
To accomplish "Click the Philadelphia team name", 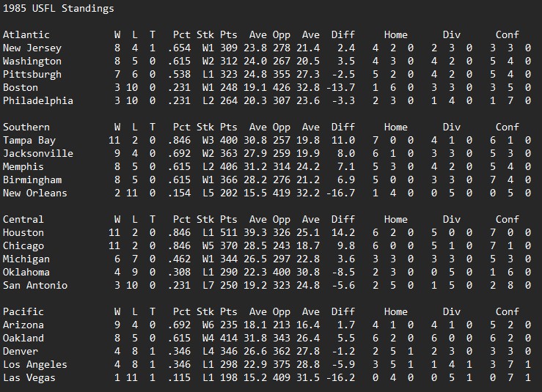I will 38,100.
